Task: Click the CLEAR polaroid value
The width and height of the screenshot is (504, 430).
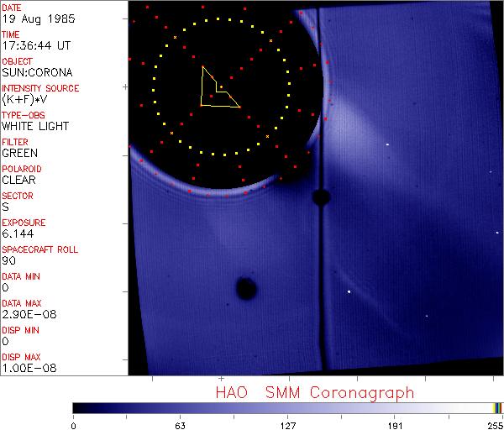Action: pos(19,181)
